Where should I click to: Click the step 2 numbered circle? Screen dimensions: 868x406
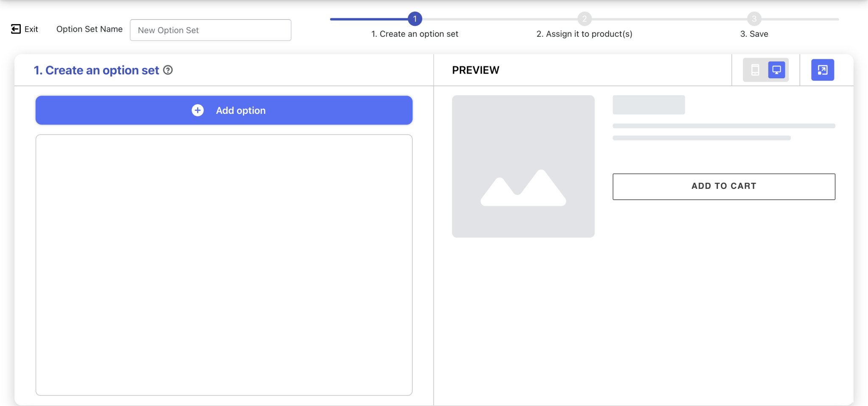point(585,19)
